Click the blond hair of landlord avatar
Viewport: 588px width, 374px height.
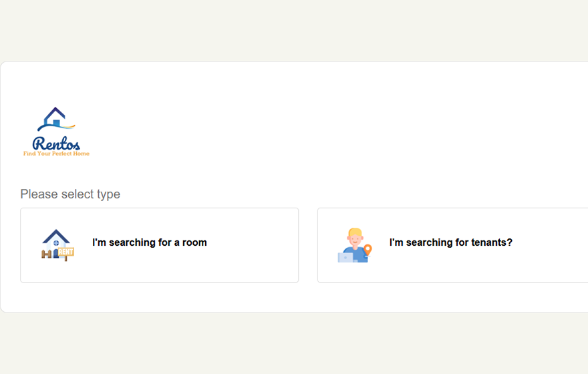click(x=355, y=233)
